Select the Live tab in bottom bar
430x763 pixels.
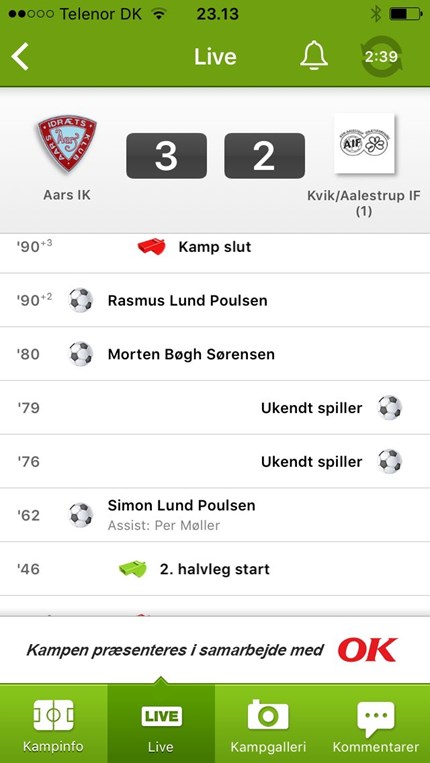[x=161, y=724]
